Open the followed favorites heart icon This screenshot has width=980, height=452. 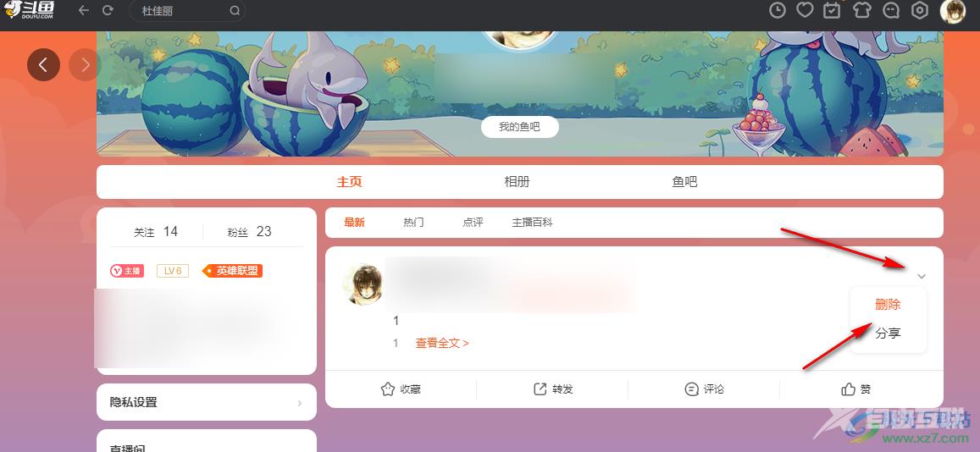[805, 11]
